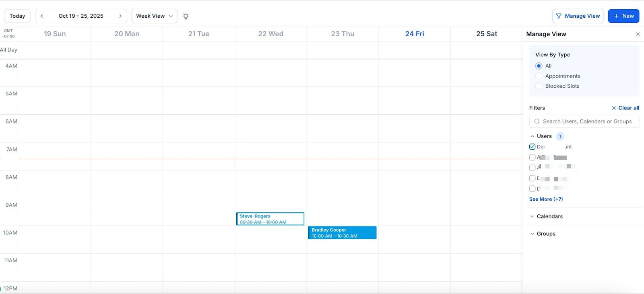
Task: Expand the Calendars filter section
Action: [532, 216]
